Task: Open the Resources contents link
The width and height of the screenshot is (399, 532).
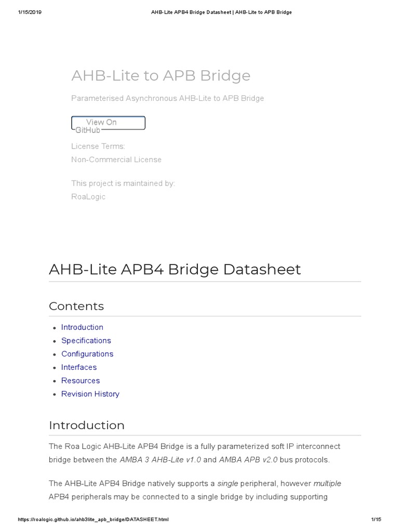Action: pos(80,381)
